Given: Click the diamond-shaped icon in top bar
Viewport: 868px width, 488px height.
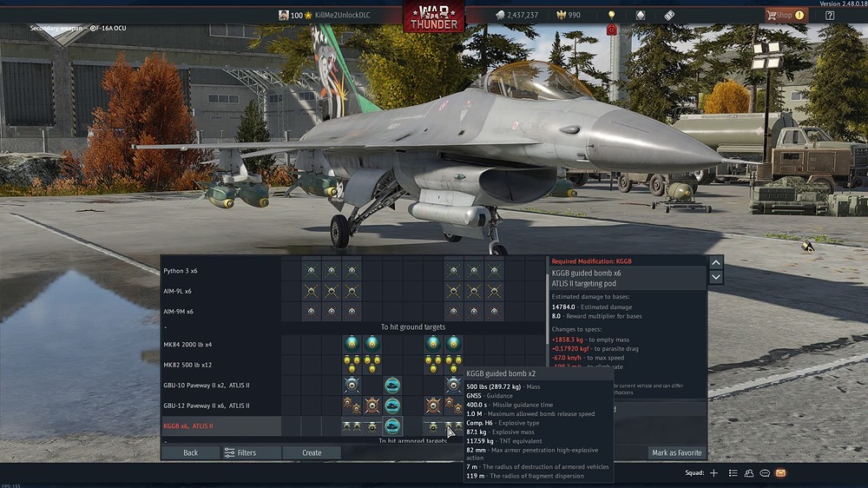Looking at the screenshot, I should pyautogui.click(x=640, y=15).
